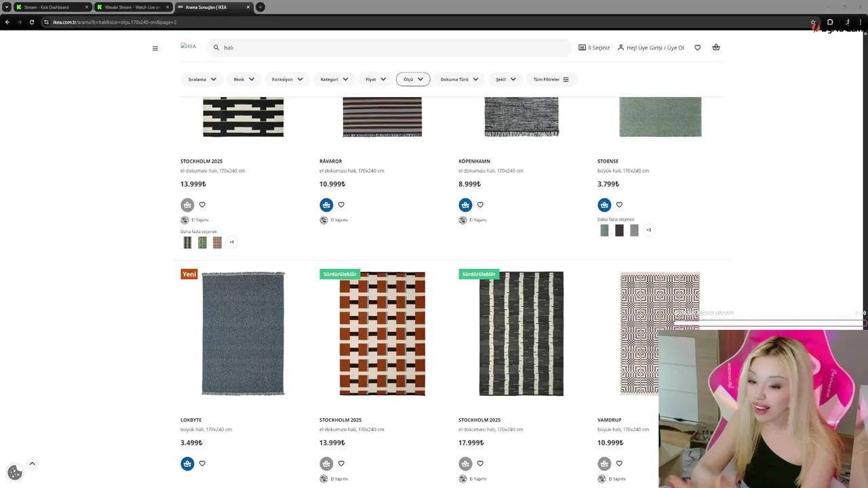Favorite the VAMDRUP rug
Image resolution: width=868 pixels, height=488 pixels.
pos(619,464)
